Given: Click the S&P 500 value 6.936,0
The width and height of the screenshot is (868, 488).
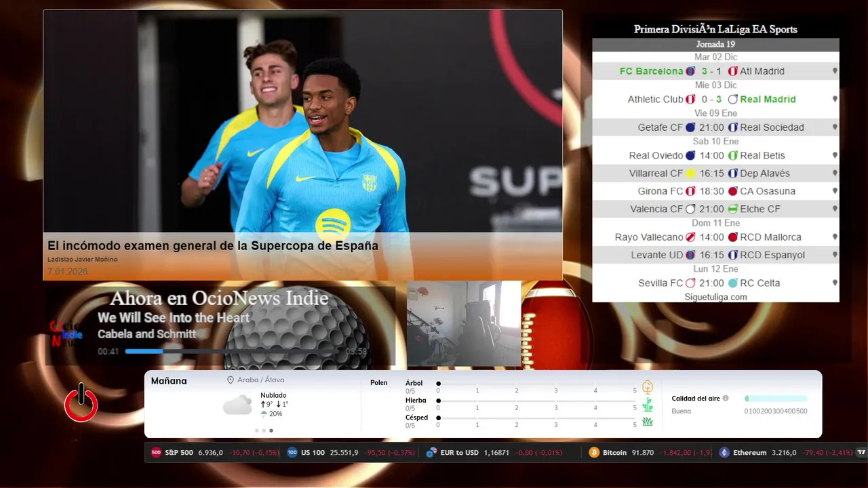Looking at the screenshot, I should (x=210, y=453).
